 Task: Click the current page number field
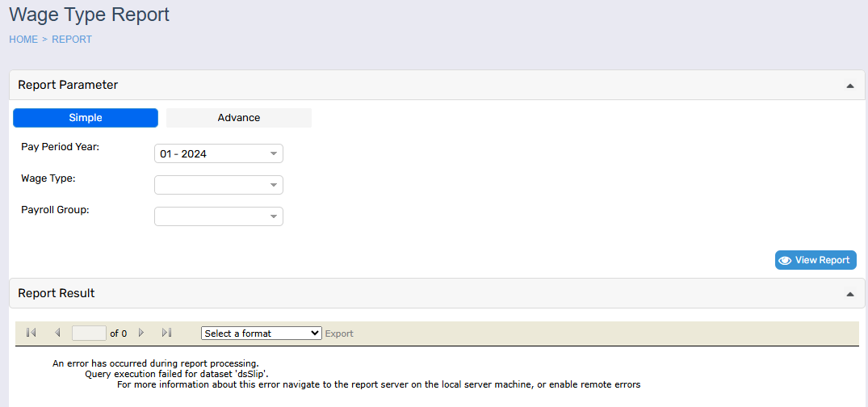point(89,333)
